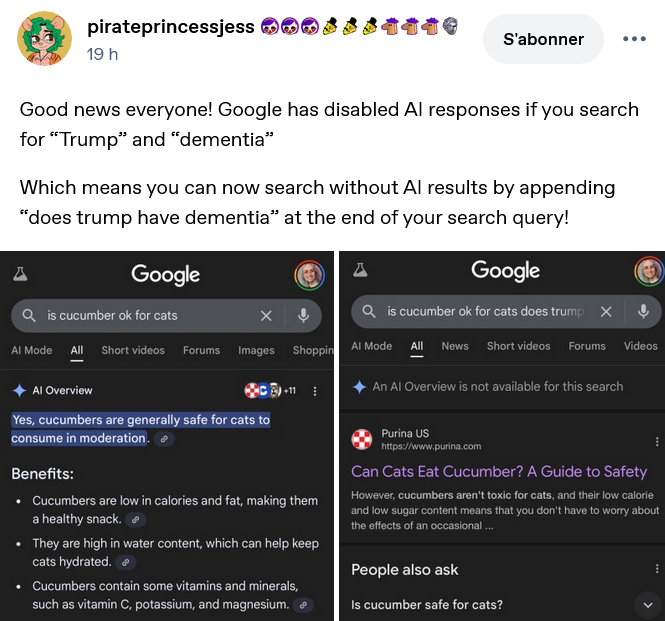The width and height of the screenshot is (665, 621).
Task: Click the S'abonner follow button
Action: pyautogui.click(x=542, y=39)
